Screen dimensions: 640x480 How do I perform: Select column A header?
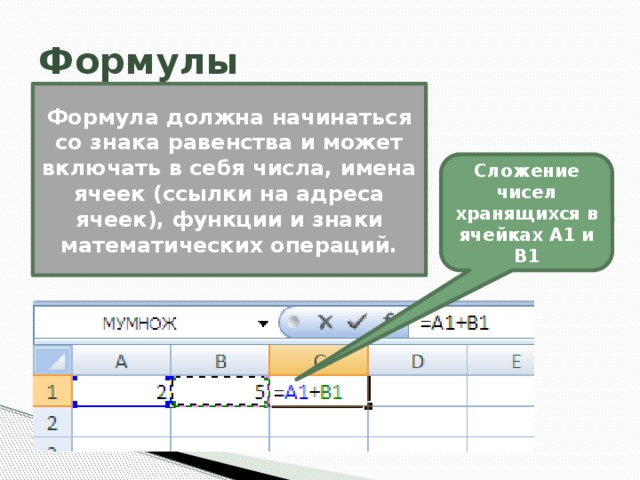click(x=121, y=361)
